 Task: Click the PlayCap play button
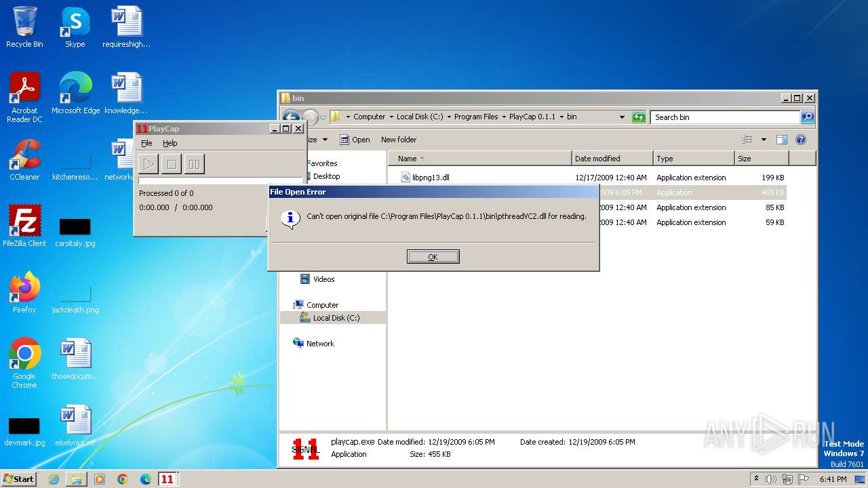(149, 163)
